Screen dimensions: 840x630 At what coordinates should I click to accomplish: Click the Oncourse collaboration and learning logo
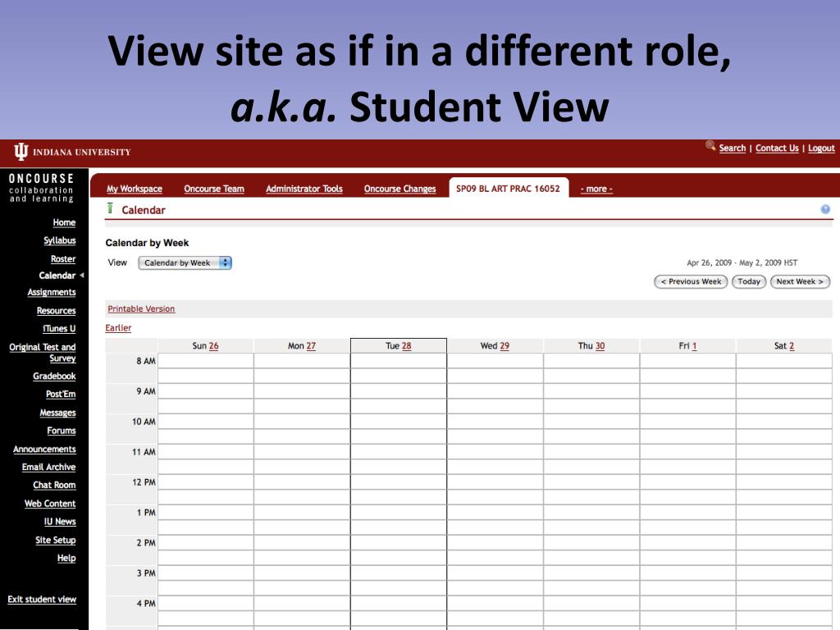pyautogui.click(x=41, y=188)
